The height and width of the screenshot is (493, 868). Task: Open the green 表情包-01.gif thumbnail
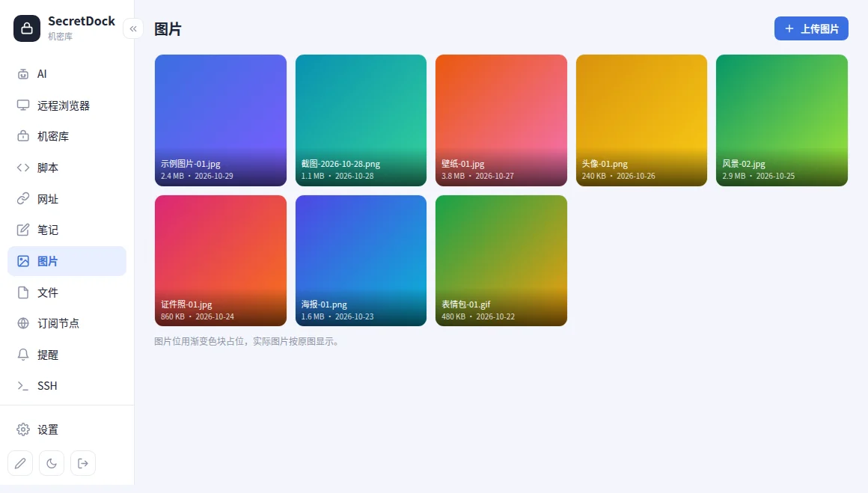tap(501, 260)
